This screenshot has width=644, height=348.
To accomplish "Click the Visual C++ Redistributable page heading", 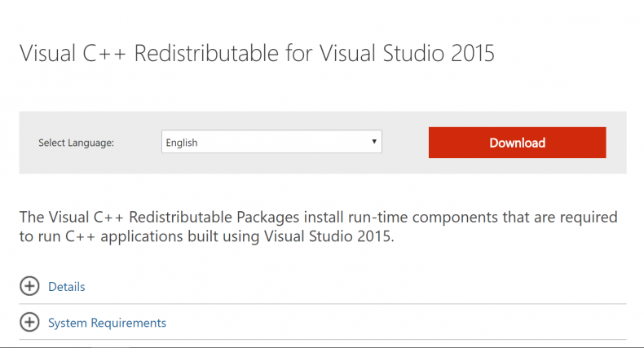I will (x=257, y=53).
